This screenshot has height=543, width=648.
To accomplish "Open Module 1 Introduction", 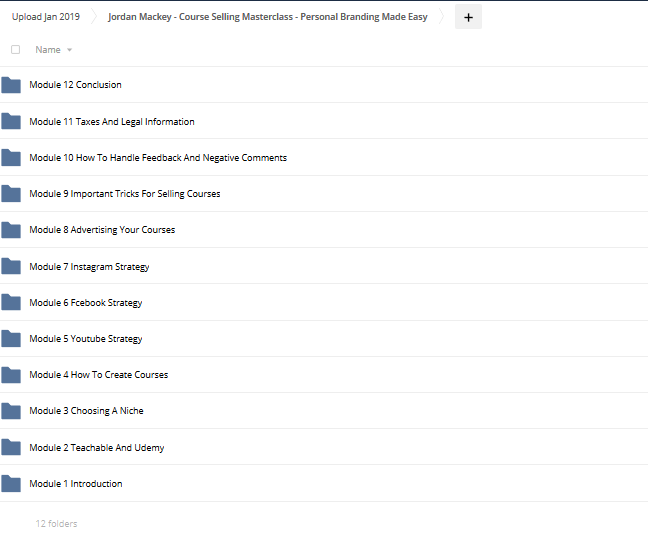I will [x=76, y=483].
